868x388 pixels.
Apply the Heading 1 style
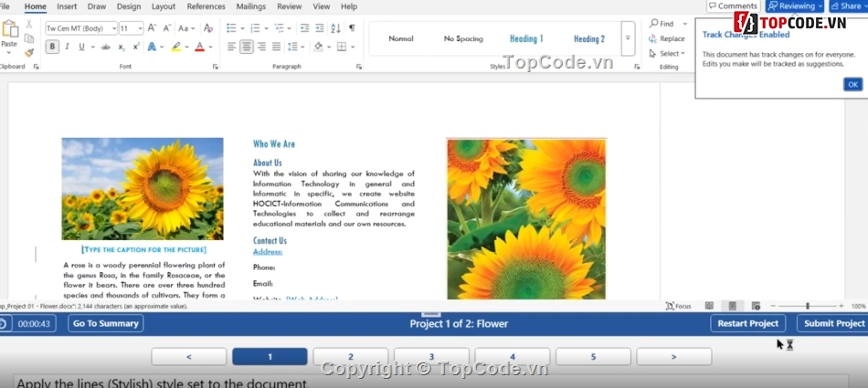pos(526,38)
